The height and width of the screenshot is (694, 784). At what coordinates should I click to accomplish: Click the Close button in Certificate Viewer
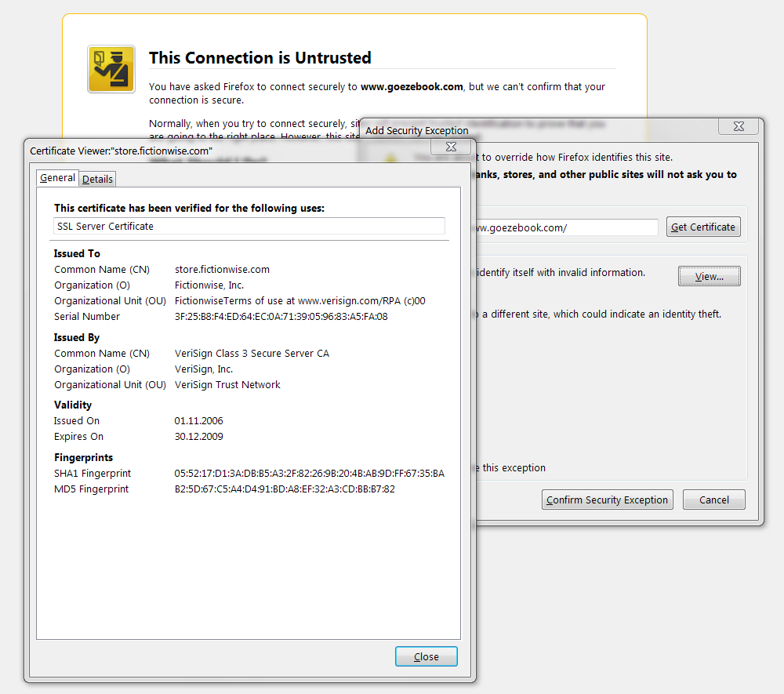click(426, 656)
